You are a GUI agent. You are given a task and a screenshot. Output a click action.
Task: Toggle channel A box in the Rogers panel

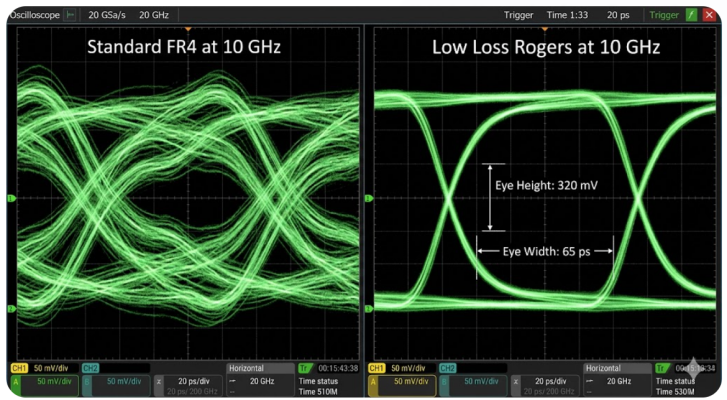click(402, 386)
